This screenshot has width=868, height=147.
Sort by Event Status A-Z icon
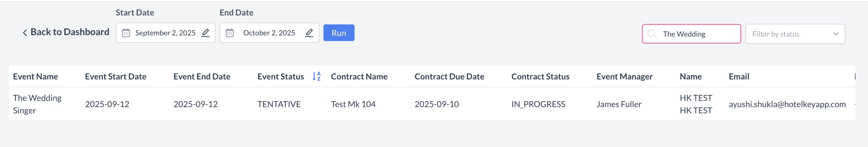[x=316, y=76]
